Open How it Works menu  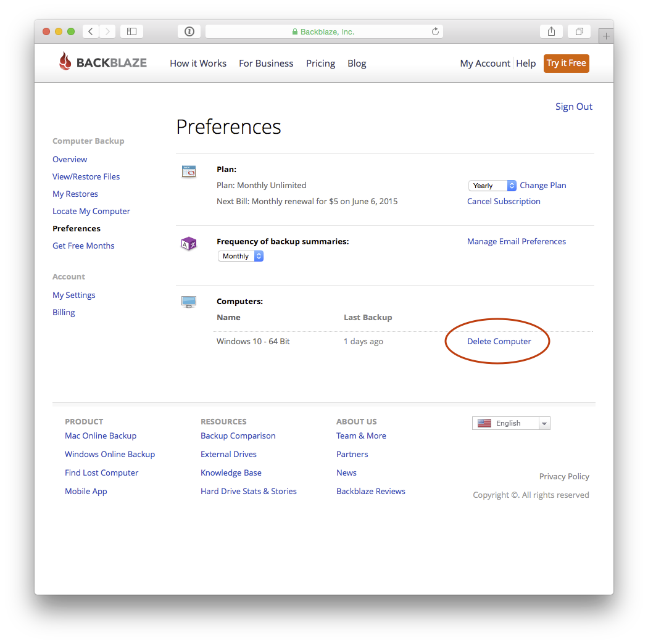coord(198,63)
